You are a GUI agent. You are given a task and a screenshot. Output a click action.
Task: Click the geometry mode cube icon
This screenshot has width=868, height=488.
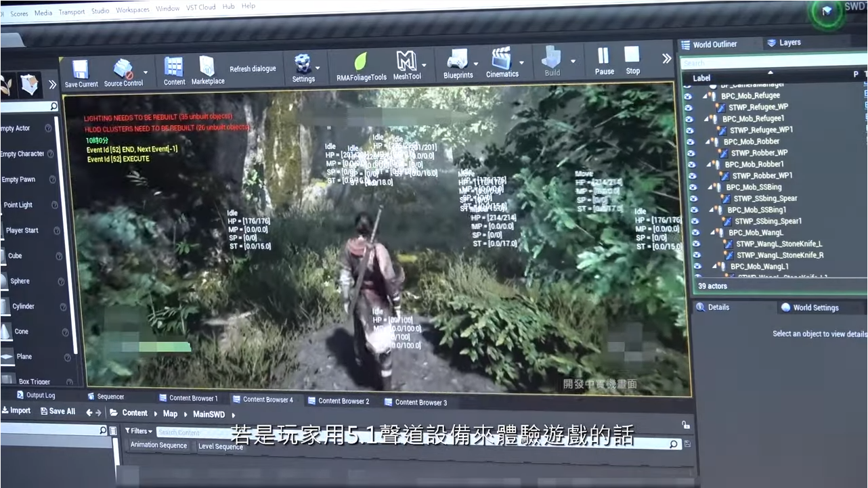coord(29,85)
